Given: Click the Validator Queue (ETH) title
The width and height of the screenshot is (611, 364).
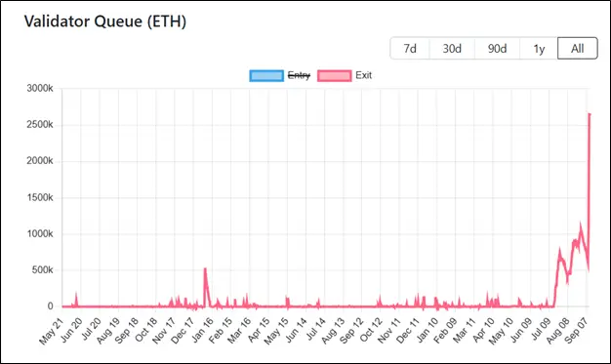Looking at the screenshot, I should [x=105, y=21].
